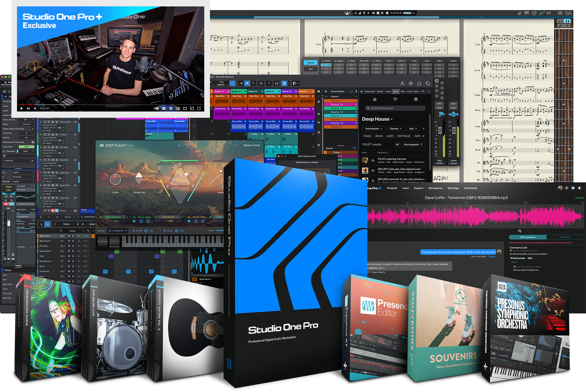Viewport: 586px width, 392px height.
Task: Open the Instruments filter dropdown
Action: [374, 129]
